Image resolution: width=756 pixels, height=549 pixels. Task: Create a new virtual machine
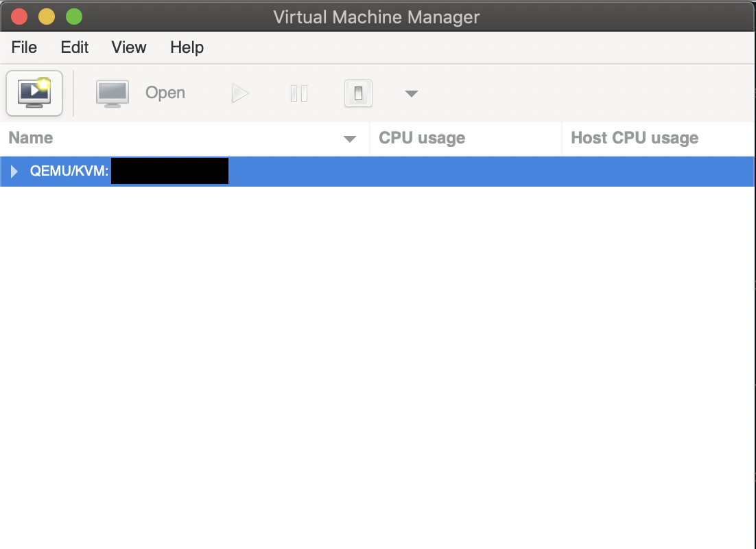pos(34,93)
